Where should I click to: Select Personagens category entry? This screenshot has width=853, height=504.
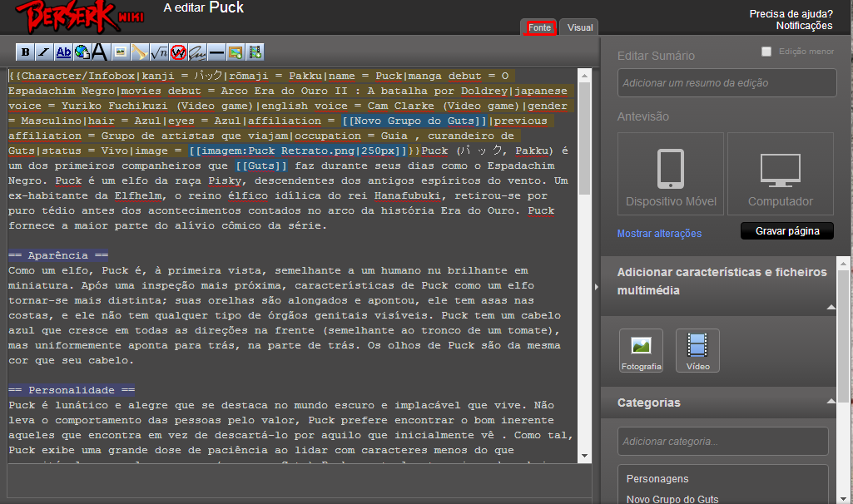(657, 479)
